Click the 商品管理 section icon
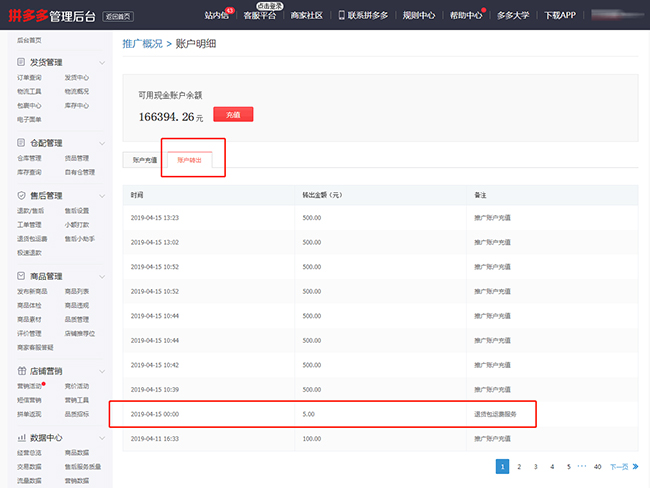 (21, 276)
